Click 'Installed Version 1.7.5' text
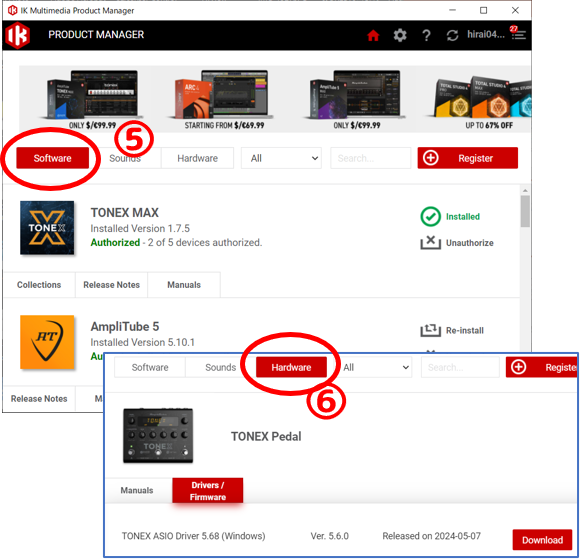The width and height of the screenshot is (580, 559). (x=140, y=228)
